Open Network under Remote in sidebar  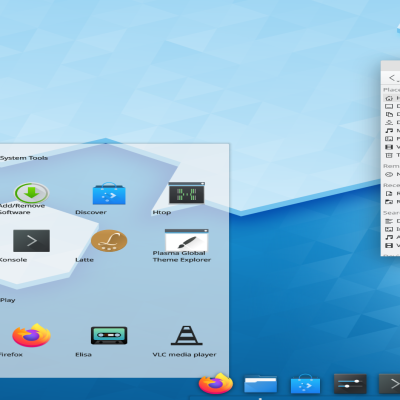pos(391,174)
